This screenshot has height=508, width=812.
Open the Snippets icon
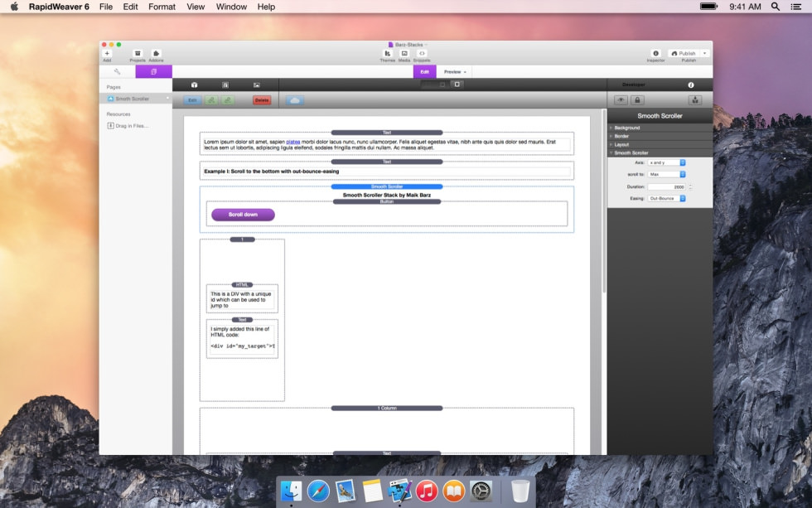[422, 53]
